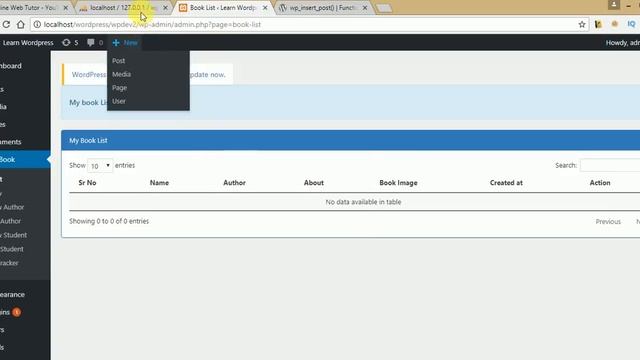640x360 pixels.
Task: Close the localhost / 127.0.0.1 tab
Action: (x=165, y=8)
